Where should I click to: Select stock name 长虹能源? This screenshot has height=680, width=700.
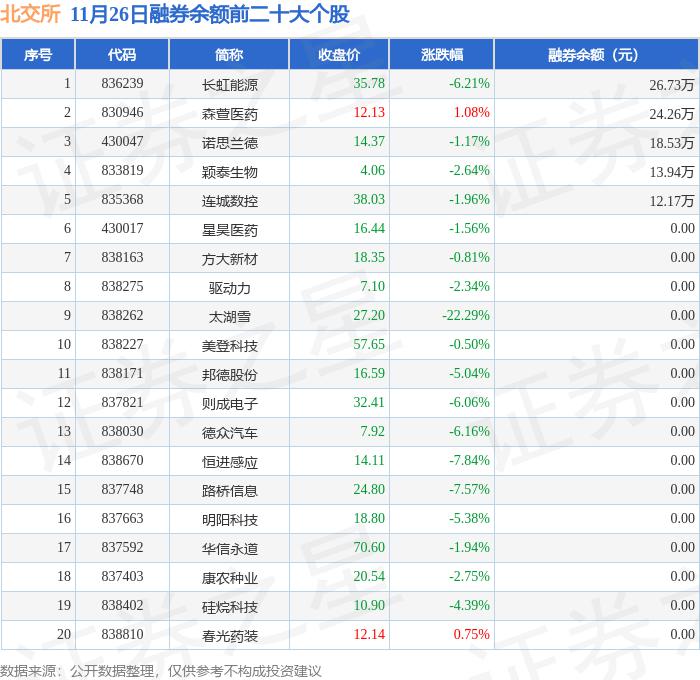tap(229, 84)
